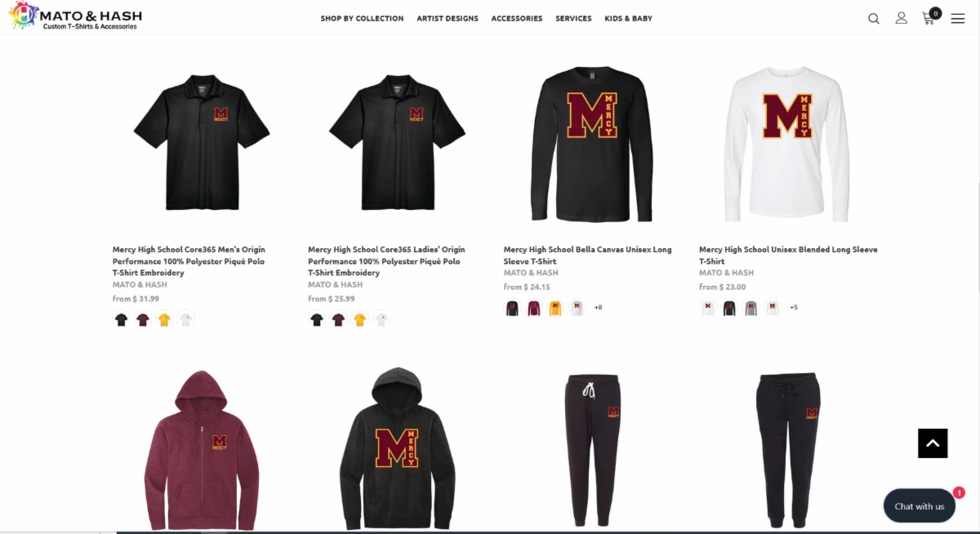Expand the Services menu
Screen dimensions: 980x534
click(x=573, y=18)
